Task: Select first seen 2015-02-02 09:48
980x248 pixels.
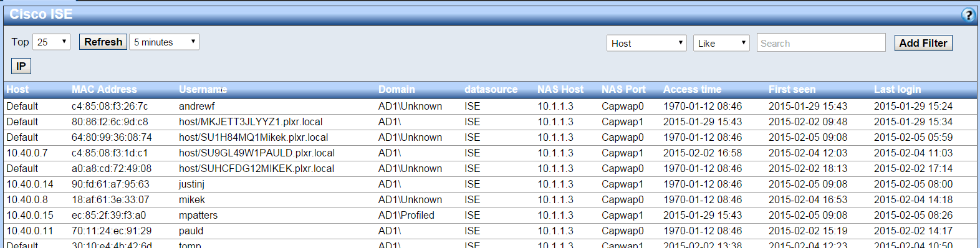Action: [808, 122]
